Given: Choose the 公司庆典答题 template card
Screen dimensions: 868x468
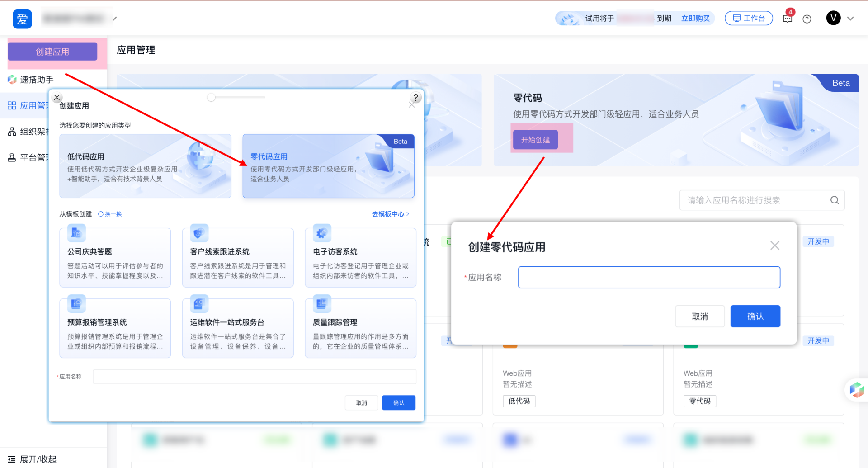Looking at the screenshot, I should coord(115,258).
